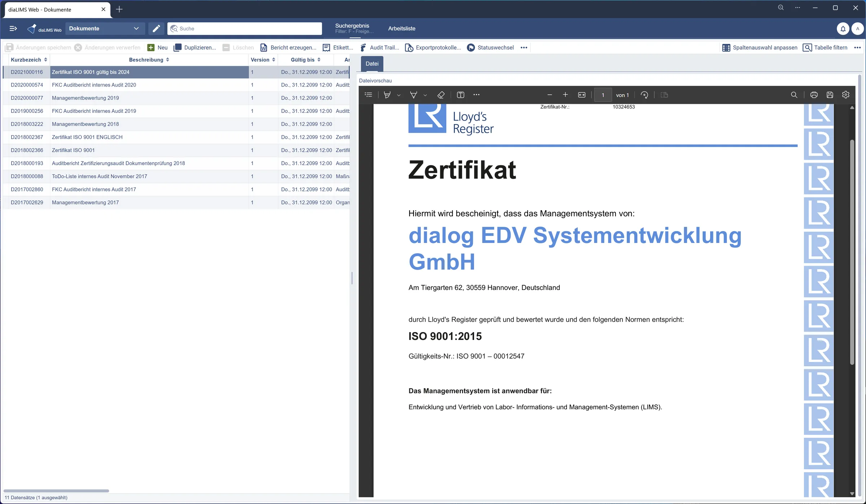Show more PDF toolbar tools
The image size is (866, 504).
(x=476, y=95)
